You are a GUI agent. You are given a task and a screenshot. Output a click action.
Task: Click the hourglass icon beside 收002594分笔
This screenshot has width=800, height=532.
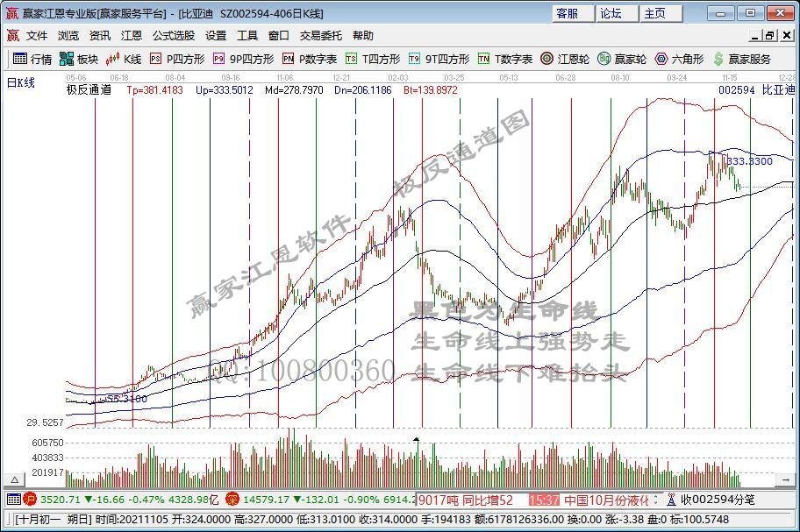671,500
